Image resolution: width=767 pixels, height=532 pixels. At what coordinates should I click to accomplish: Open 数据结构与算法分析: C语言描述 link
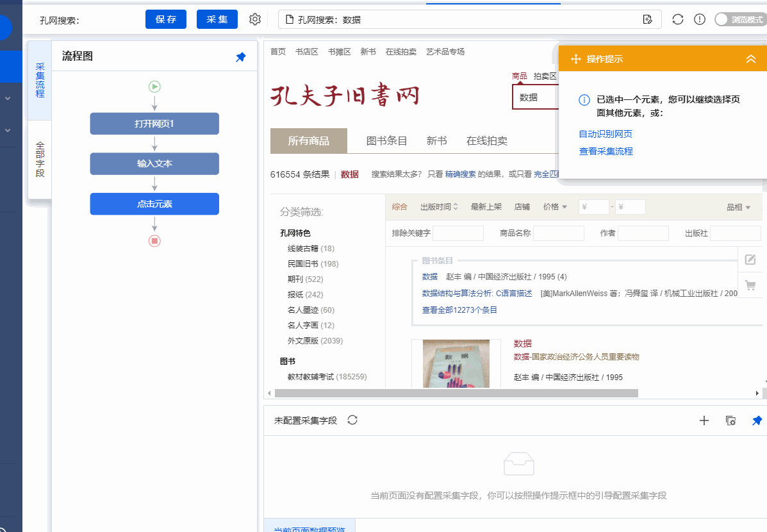tap(477, 293)
